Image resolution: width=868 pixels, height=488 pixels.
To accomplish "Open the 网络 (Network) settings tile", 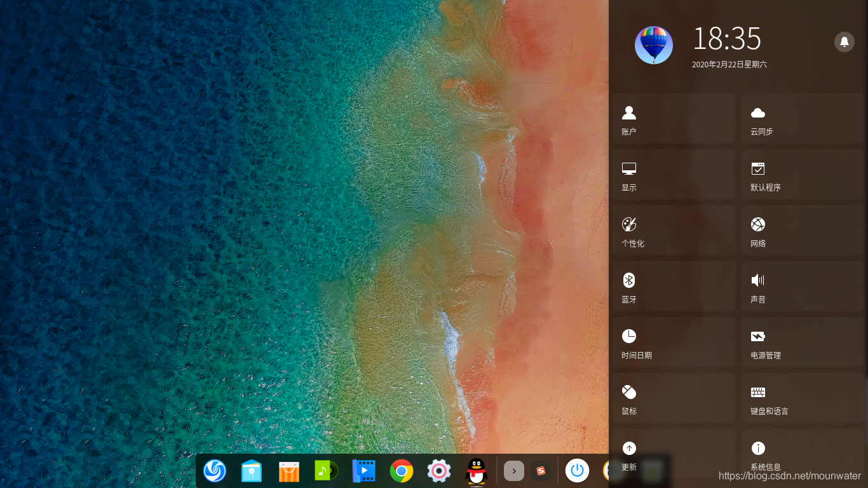I will (x=803, y=230).
